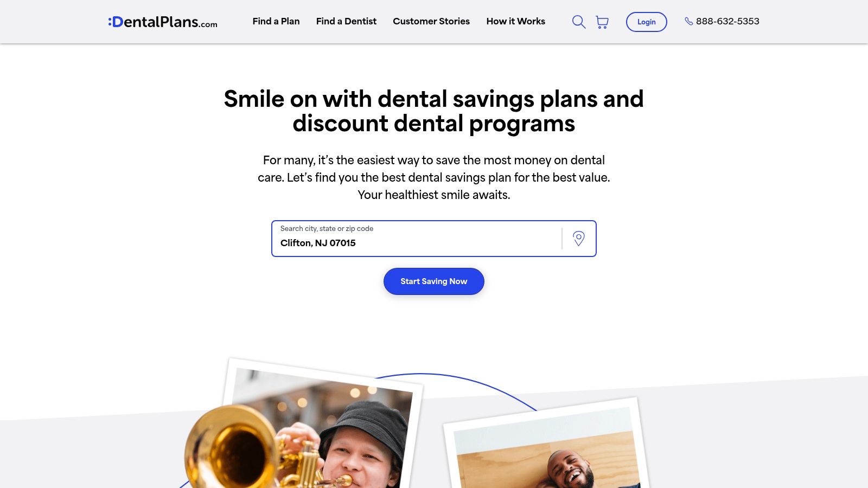Select the laughing man photo
Viewport: 868px width, 488px height.
(x=547, y=445)
